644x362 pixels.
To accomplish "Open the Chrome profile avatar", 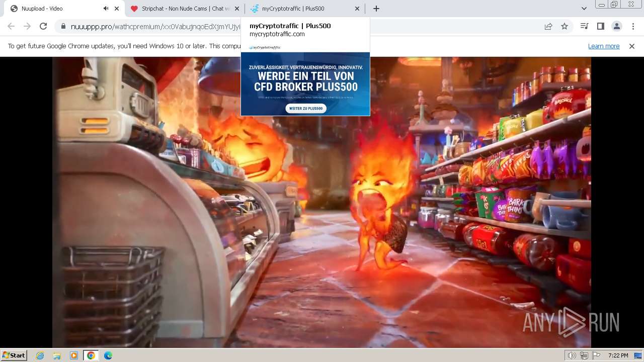I will tap(616, 26).
